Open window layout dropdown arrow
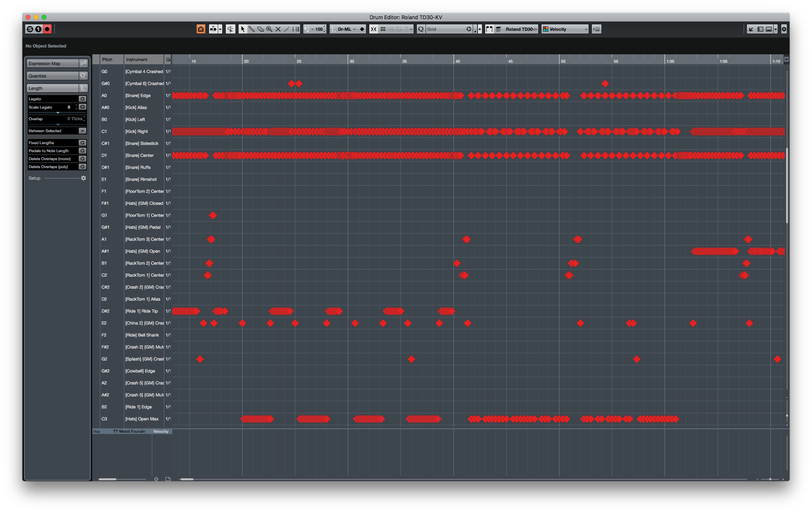 776,29
